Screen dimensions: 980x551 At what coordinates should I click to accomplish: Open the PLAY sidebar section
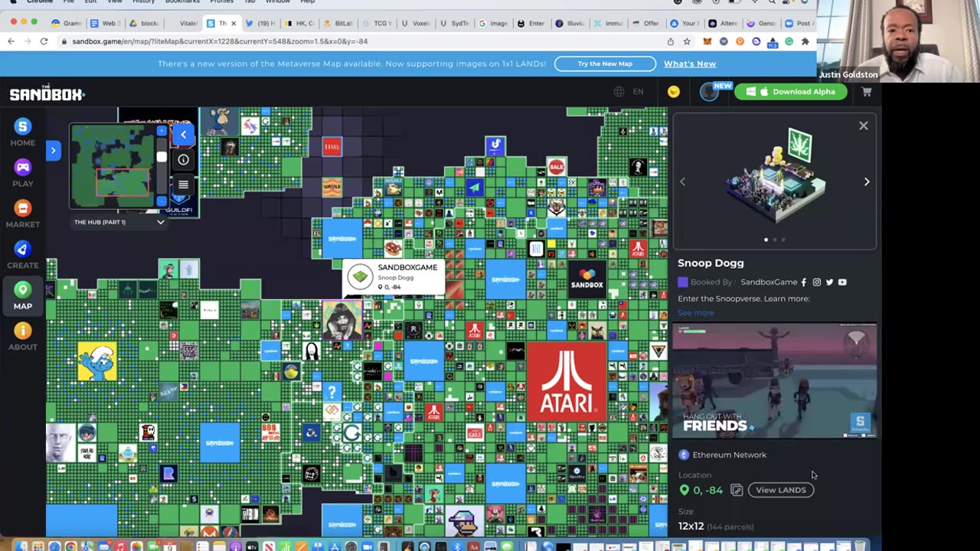(23, 173)
